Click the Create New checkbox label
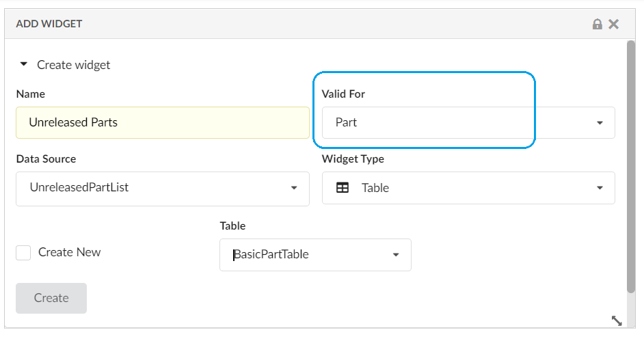The height and width of the screenshot is (341, 644). 69,252
